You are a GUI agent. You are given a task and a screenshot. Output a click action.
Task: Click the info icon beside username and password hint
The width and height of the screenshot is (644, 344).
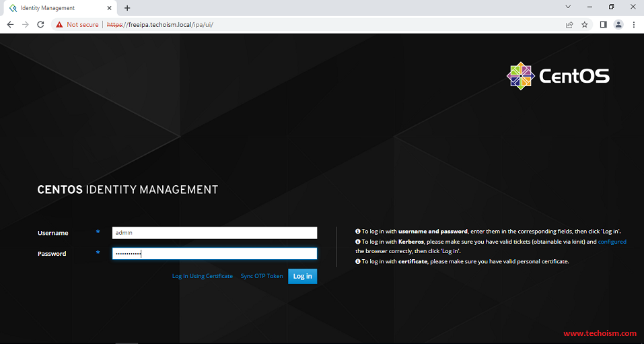[x=358, y=232]
